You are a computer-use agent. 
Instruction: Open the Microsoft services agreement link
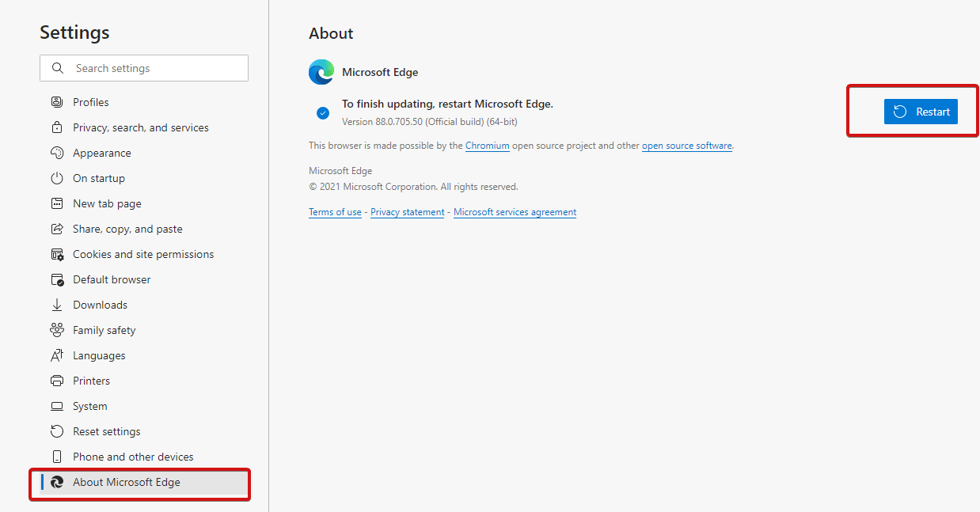coord(515,211)
